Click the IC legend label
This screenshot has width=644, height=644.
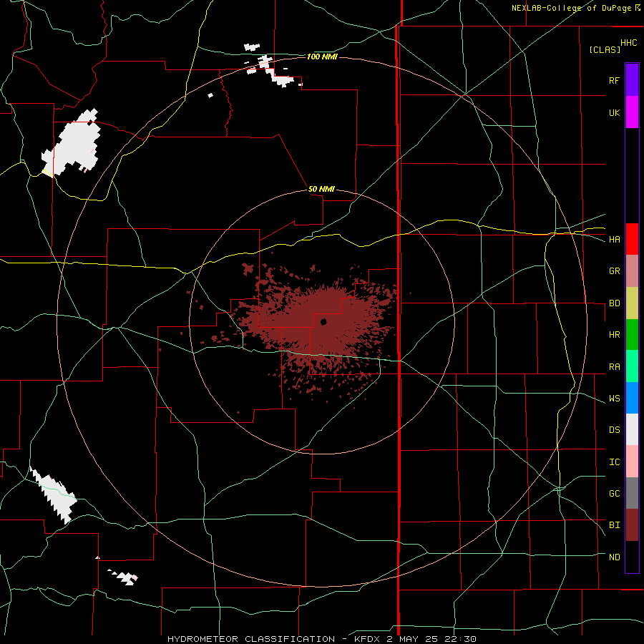pyautogui.click(x=614, y=462)
